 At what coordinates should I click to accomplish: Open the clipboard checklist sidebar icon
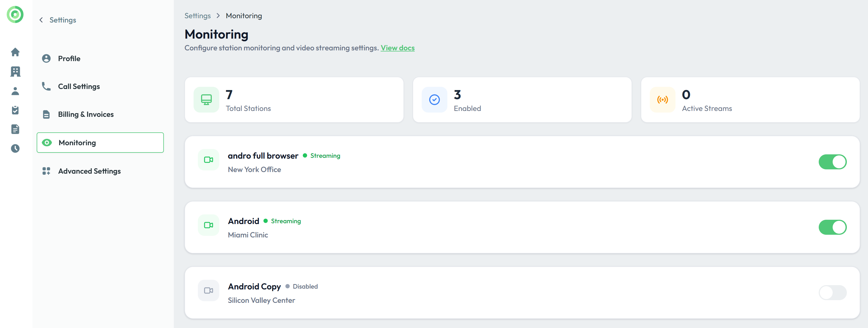pyautogui.click(x=15, y=110)
